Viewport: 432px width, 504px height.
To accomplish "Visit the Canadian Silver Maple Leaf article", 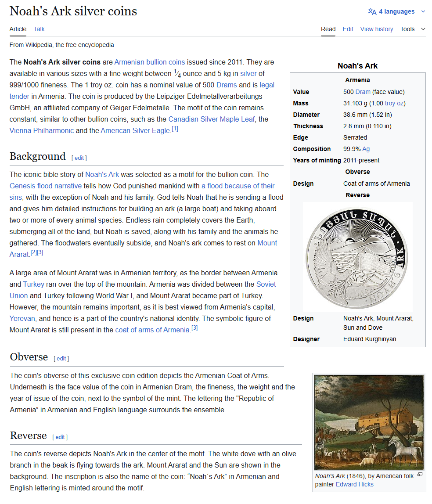I will pos(212,119).
